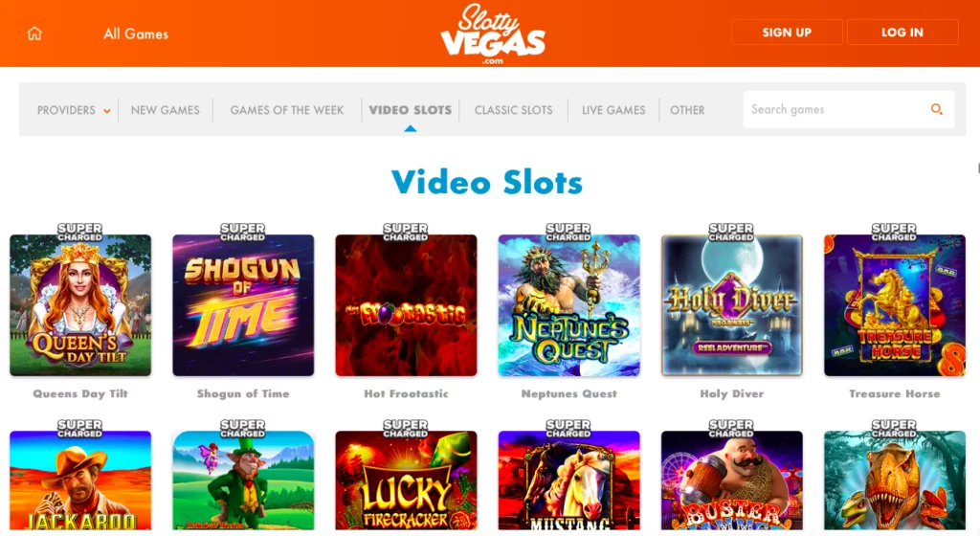
Task: Open Hot Frootastic game tile
Action: click(406, 305)
